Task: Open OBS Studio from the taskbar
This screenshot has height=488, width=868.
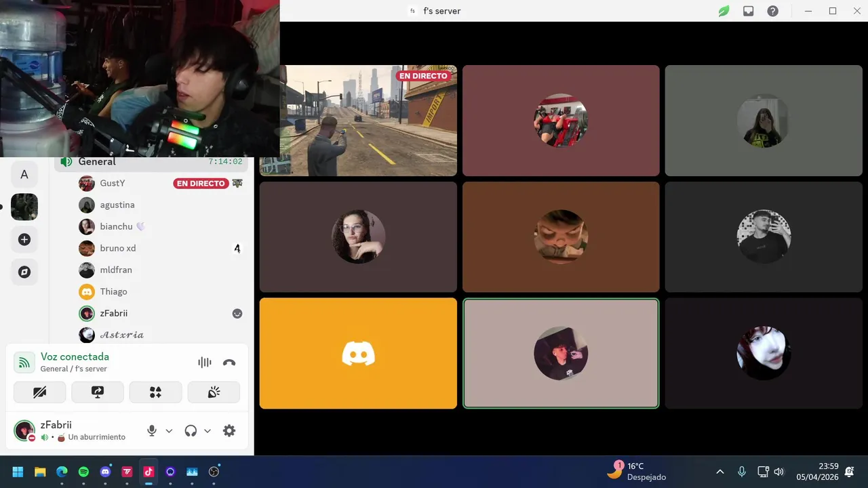Action: (x=214, y=472)
